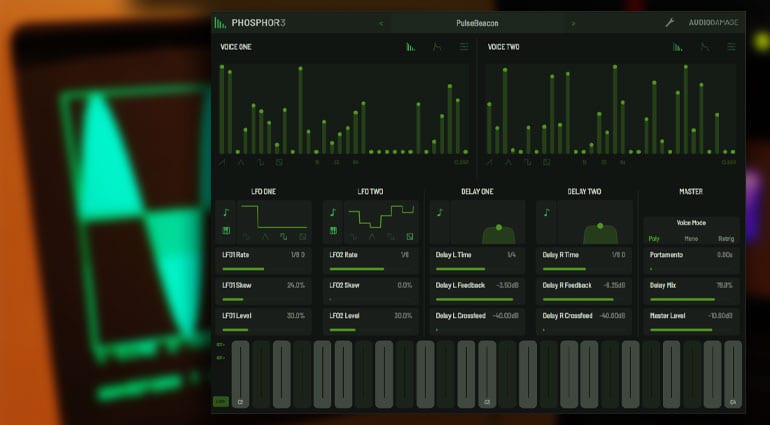Screen dimensions: 770x425
Task: Set Voice Mode to Poly
Action: click(654, 239)
